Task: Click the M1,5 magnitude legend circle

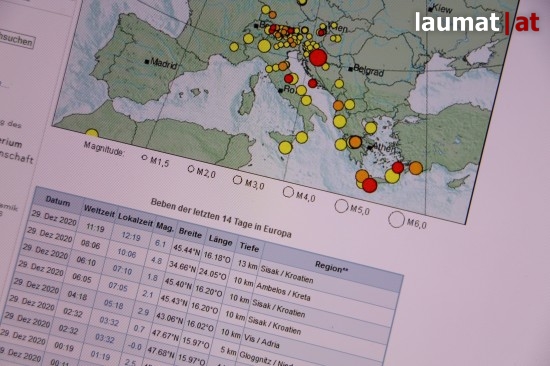Action: [144, 158]
